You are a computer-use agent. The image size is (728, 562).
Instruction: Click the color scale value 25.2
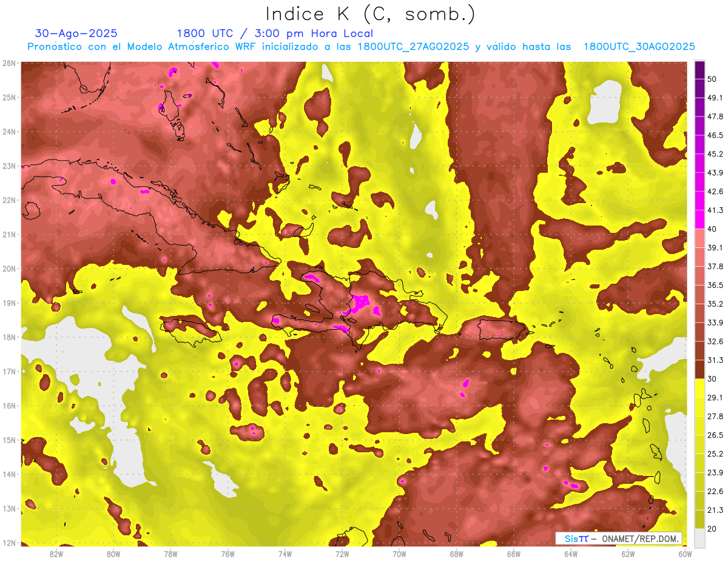tap(715, 453)
